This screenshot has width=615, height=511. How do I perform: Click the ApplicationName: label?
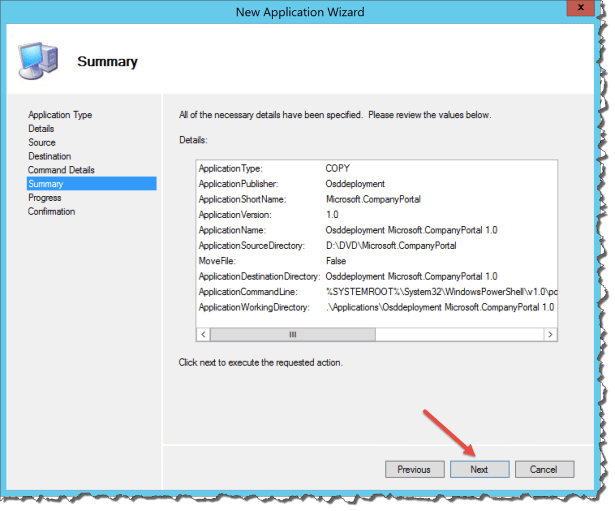tap(232, 230)
